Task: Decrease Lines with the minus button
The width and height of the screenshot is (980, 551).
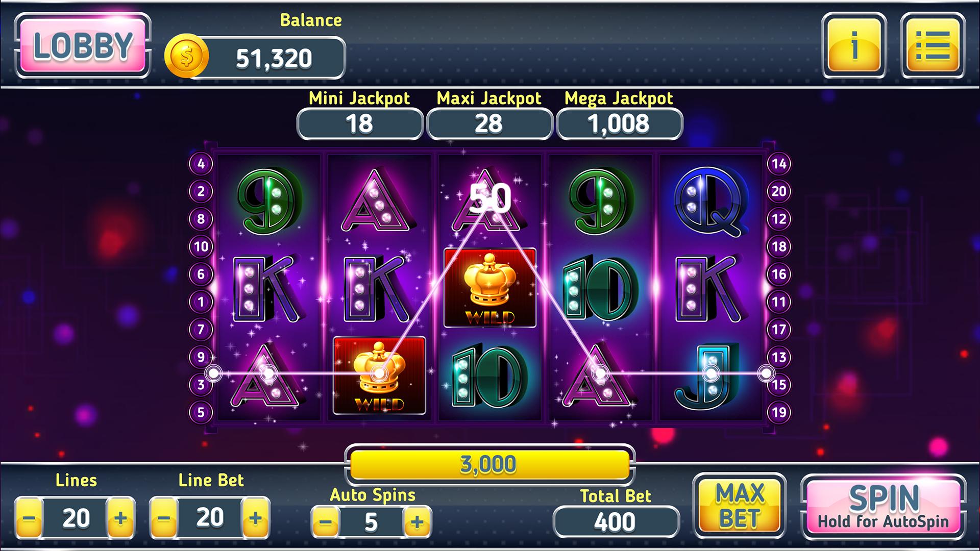Action: coord(30,518)
